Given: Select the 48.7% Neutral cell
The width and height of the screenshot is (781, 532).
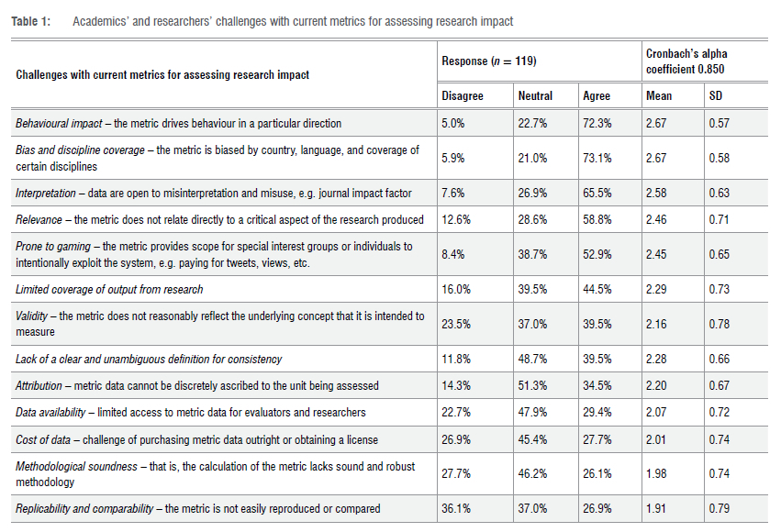Looking at the screenshot, I should [x=533, y=359].
